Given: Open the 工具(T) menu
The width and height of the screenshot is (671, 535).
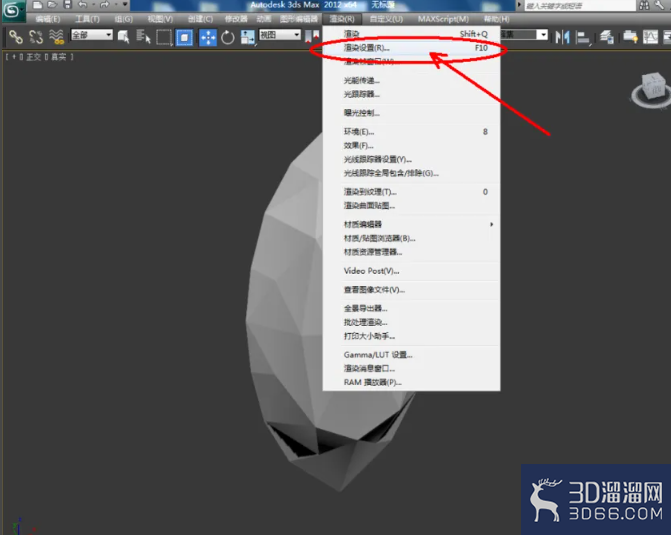Looking at the screenshot, I should click(x=87, y=19).
